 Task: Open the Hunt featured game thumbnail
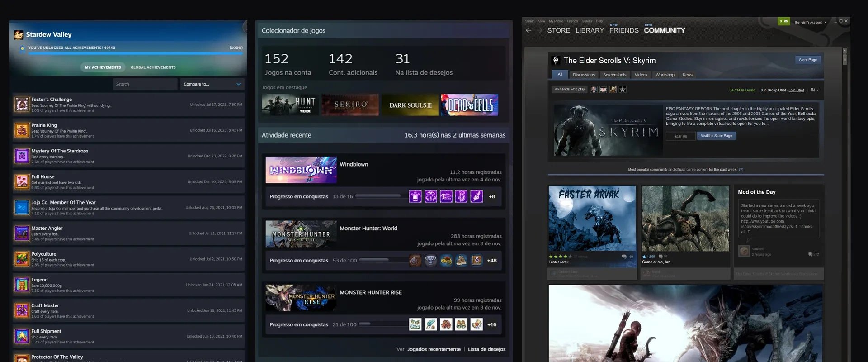point(290,105)
